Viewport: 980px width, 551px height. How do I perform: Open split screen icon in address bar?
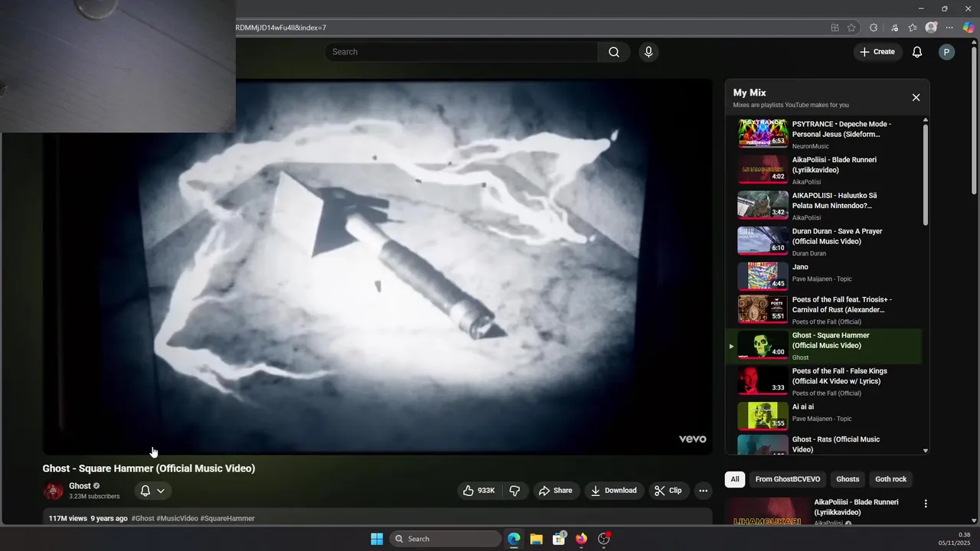click(835, 28)
